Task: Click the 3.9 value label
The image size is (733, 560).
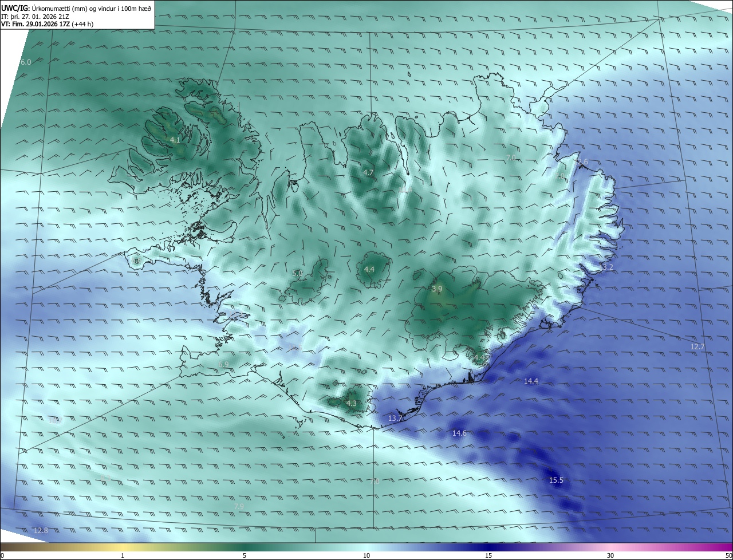Action: (437, 289)
